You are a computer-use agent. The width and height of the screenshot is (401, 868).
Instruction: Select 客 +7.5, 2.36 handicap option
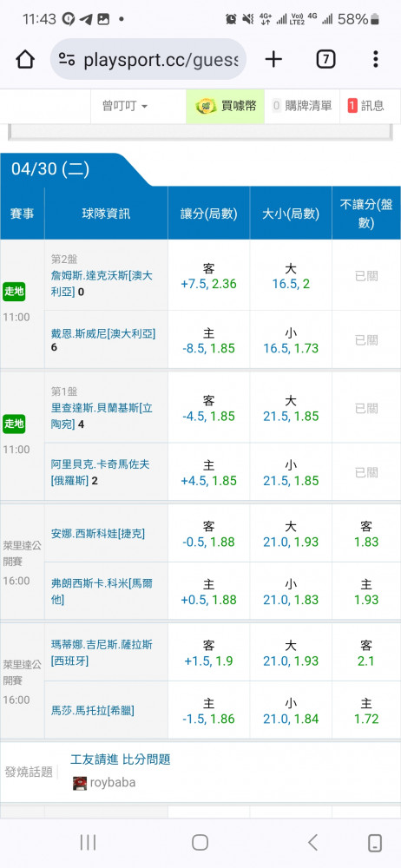click(209, 276)
